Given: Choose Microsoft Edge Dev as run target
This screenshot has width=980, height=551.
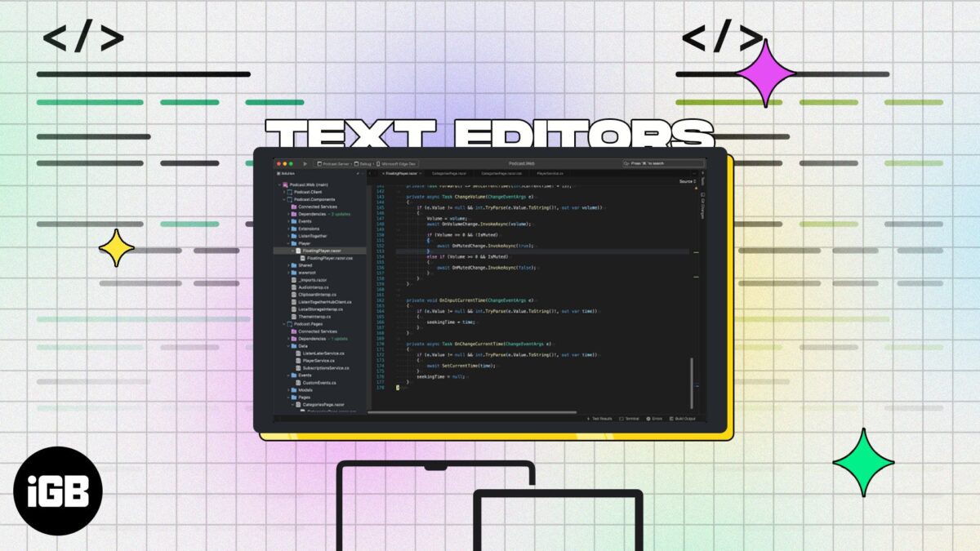Looking at the screenshot, I should point(398,163).
